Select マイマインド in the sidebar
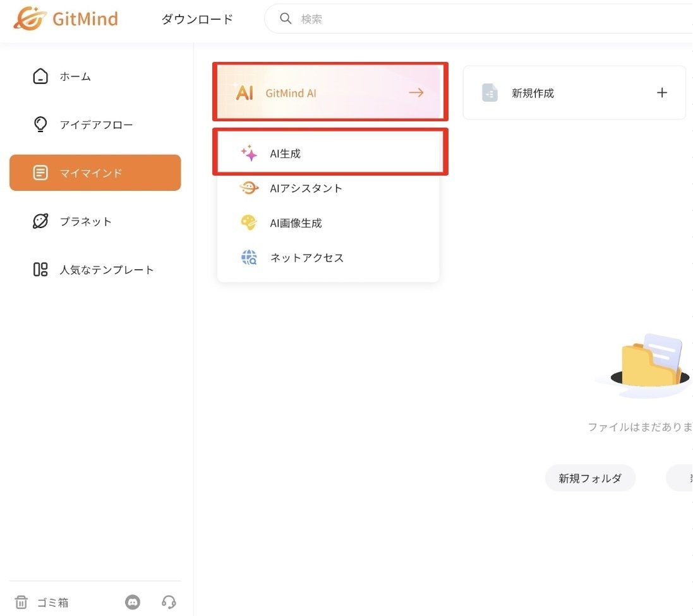This screenshot has width=693, height=616. pos(95,172)
